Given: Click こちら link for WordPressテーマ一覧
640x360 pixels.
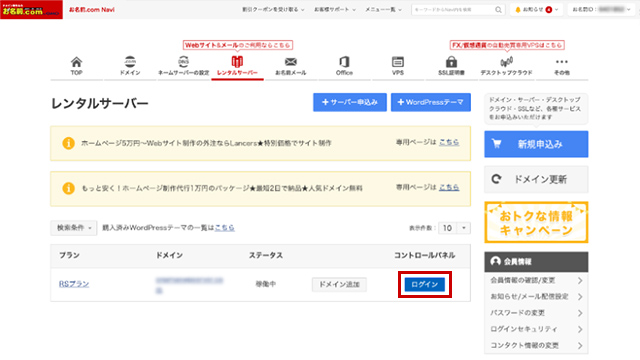Looking at the screenshot, I should [224, 228].
